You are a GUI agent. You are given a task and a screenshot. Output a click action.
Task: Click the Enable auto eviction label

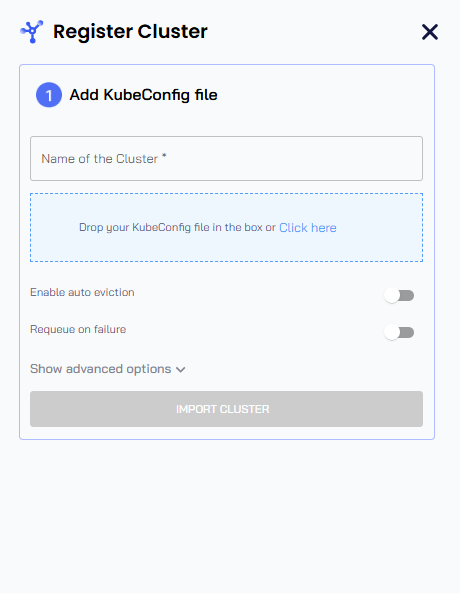tap(82, 292)
